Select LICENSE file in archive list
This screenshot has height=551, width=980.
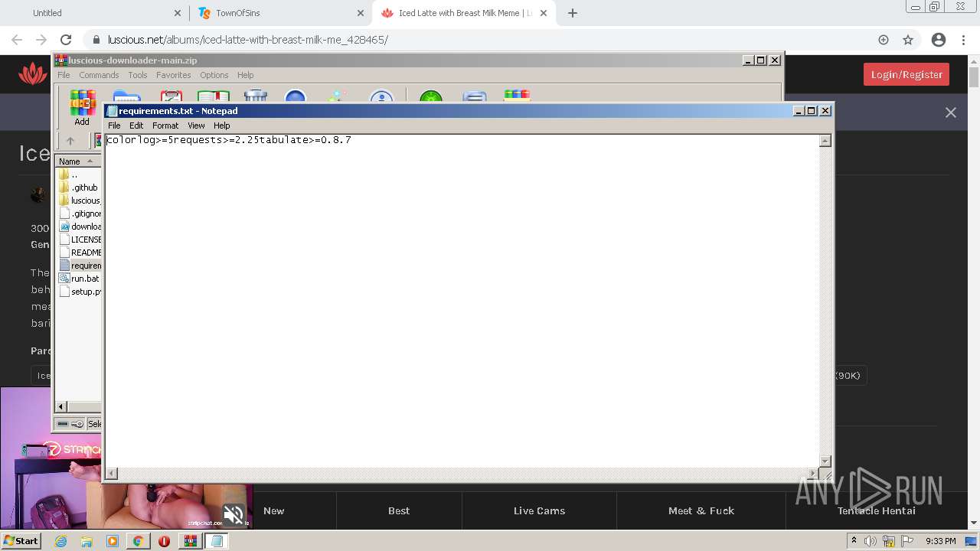click(x=80, y=240)
